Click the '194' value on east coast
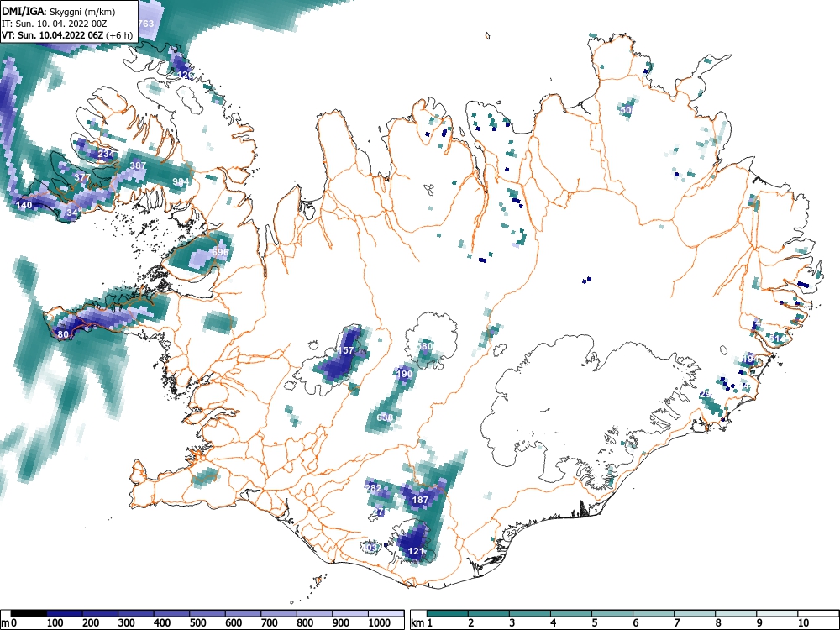 pos(750,359)
